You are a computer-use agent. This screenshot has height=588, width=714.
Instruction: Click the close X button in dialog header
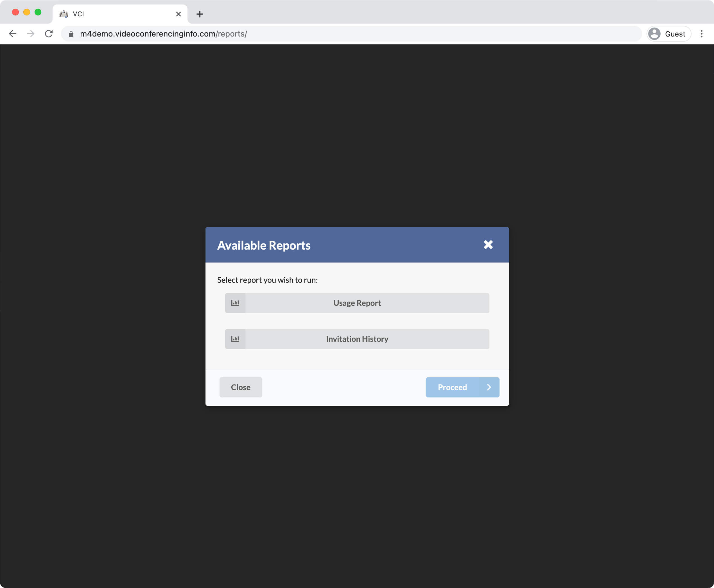click(x=489, y=245)
